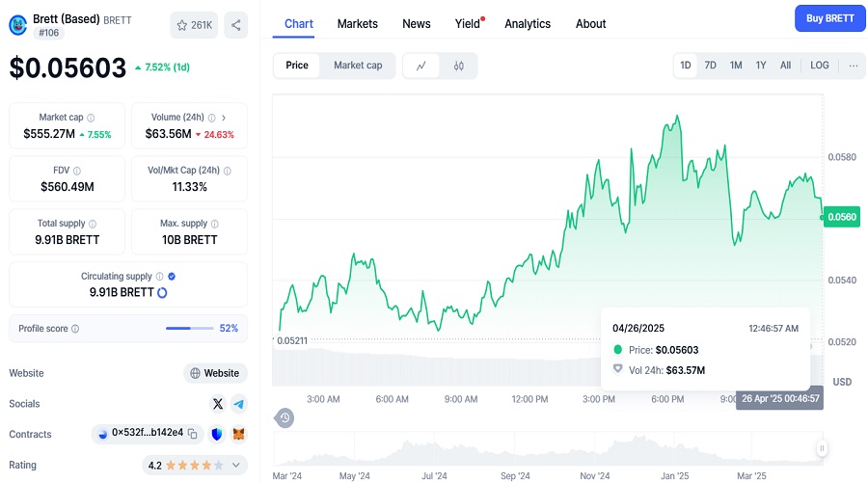
Task: Click the 10B BRETT max supply value
Action: 189,240
